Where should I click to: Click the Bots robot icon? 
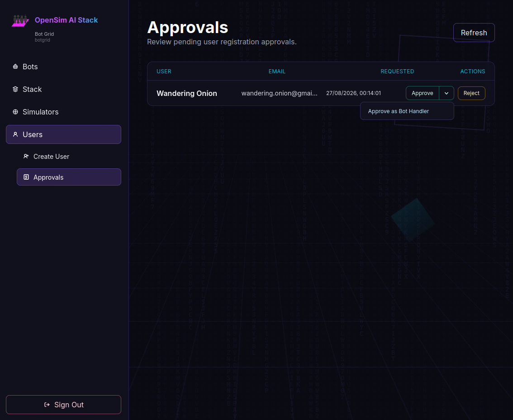(15, 67)
